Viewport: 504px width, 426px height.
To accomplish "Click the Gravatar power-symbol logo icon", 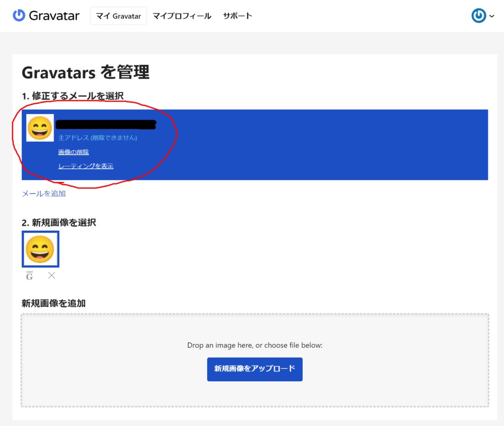I will 19,16.
